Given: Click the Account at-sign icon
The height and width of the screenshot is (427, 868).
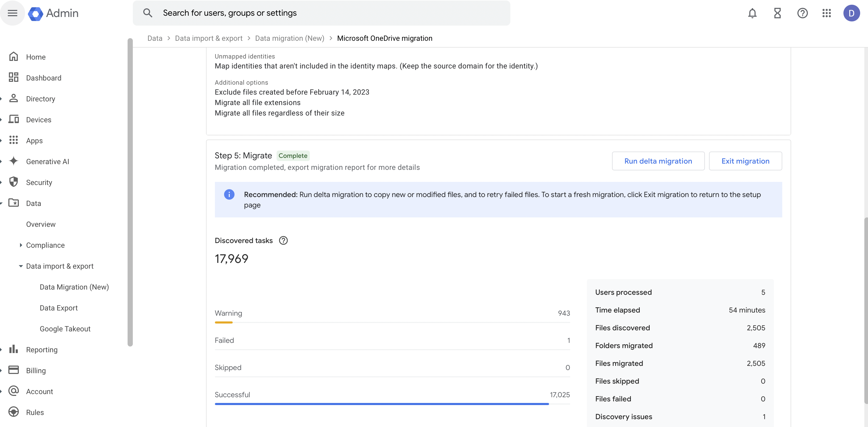Looking at the screenshot, I should coord(14,391).
